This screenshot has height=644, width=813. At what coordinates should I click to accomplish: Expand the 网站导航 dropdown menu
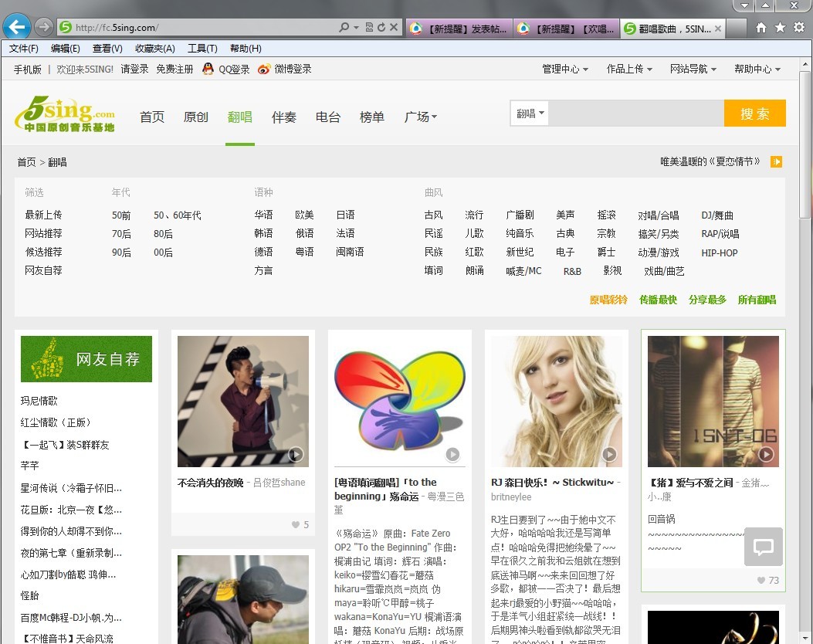[x=693, y=69]
